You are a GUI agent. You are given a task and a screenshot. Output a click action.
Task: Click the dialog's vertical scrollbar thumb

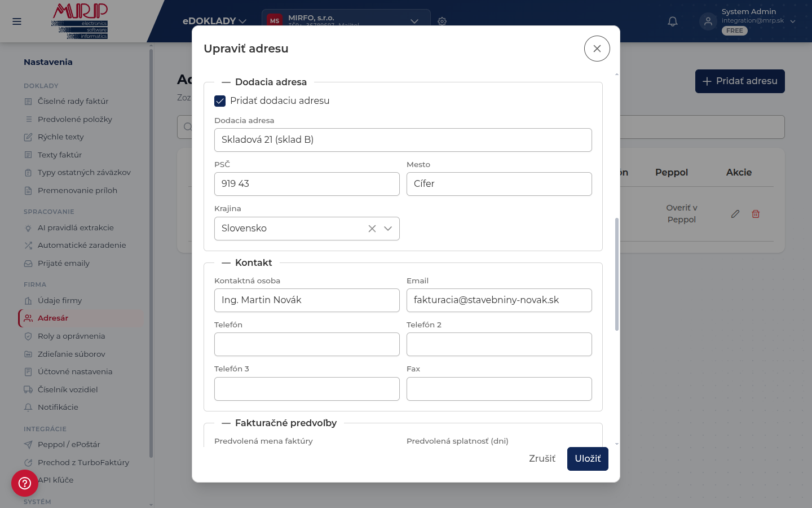(617, 274)
